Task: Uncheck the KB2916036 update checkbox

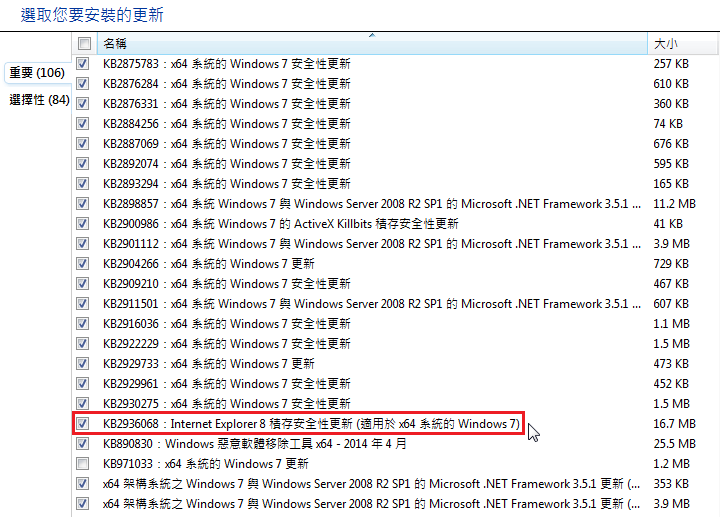Action: click(83, 323)
